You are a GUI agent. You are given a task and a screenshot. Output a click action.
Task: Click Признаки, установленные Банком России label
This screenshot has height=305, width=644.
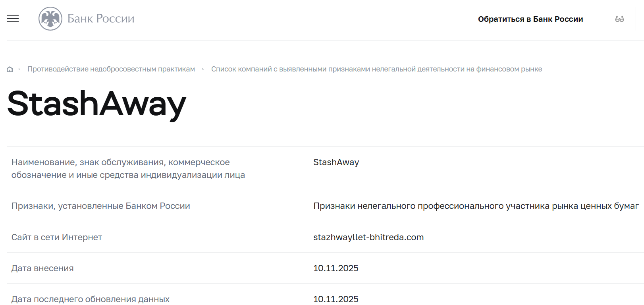click(101, 206)
